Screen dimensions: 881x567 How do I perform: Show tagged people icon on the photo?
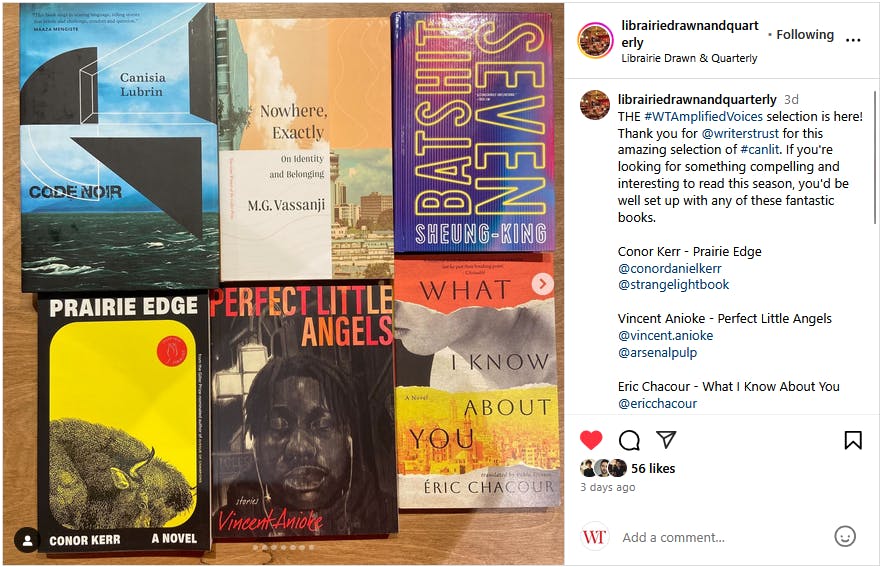pyautogui.click(x=27, y=541)
